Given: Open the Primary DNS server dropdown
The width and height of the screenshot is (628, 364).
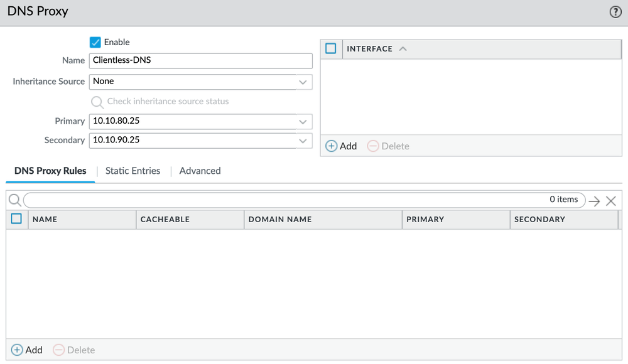Looking at the screenshot, I should point(303,121).
